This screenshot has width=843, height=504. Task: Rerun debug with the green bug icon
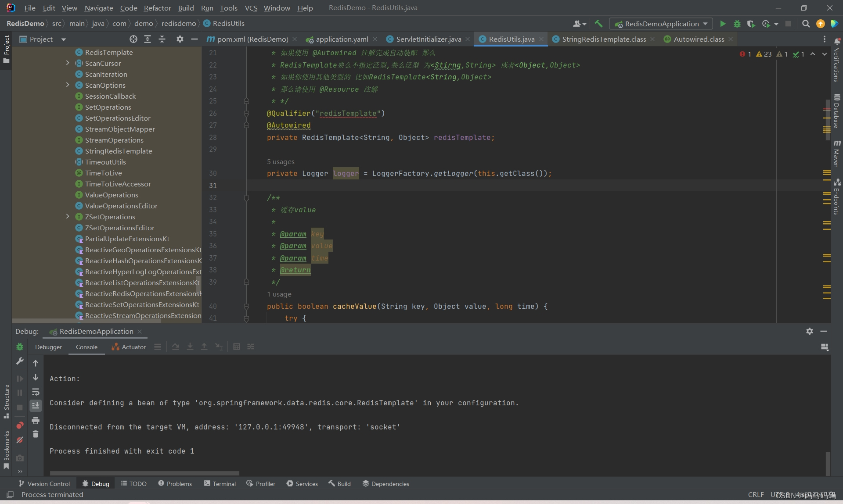(x=20, y=347)
